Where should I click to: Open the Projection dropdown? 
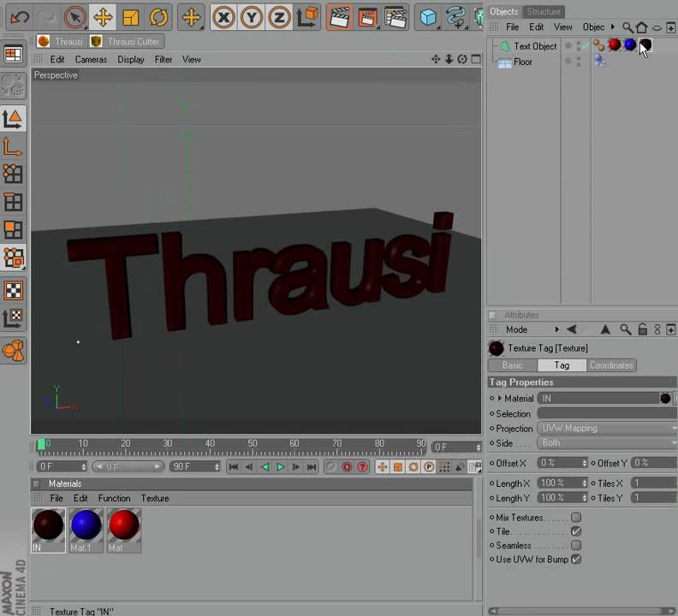pyautogui.click(x=606, y=429)
